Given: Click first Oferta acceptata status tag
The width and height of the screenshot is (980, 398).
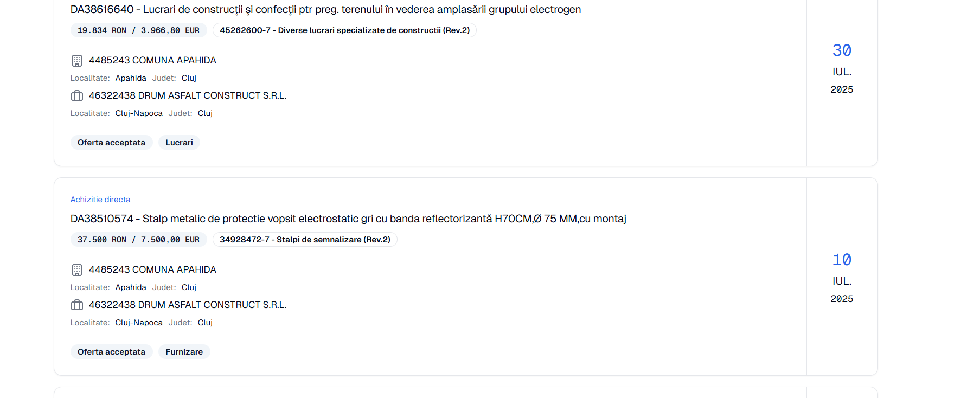Looking at the screenshot, I should [x=112, y=143].
